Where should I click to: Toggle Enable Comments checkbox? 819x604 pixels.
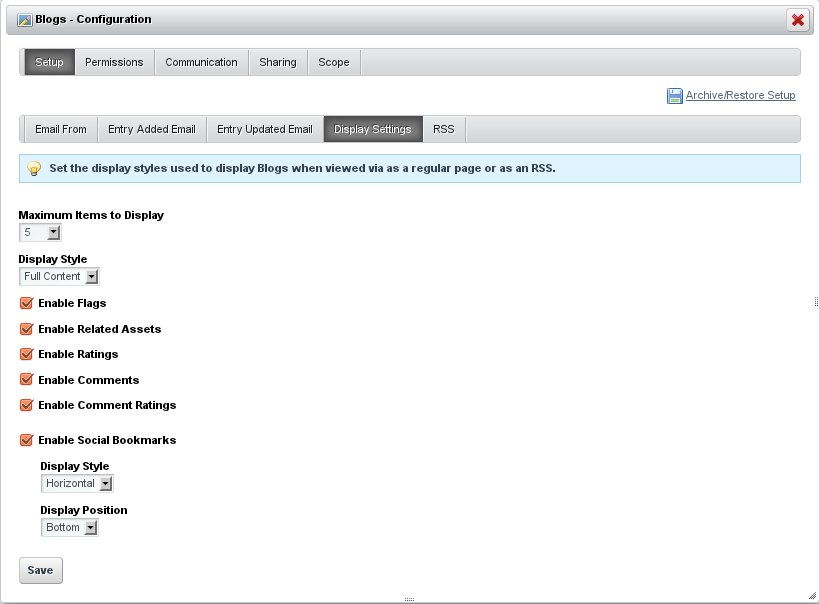27,379
